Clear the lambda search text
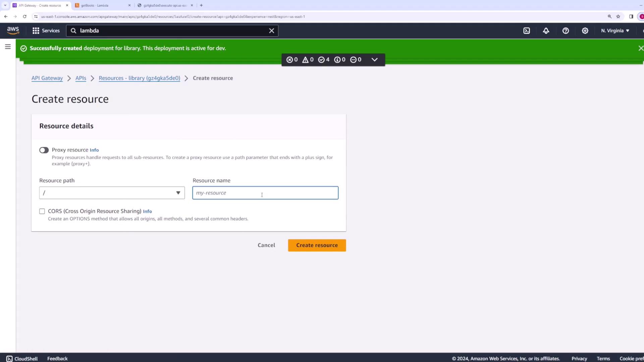 [x=271, y=31]
